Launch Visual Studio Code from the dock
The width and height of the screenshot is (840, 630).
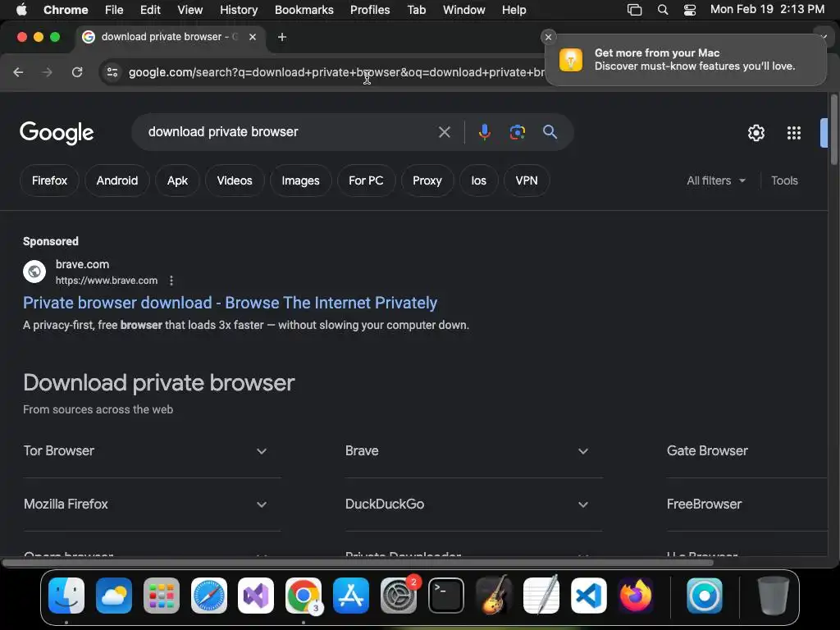tap(588, 596)
